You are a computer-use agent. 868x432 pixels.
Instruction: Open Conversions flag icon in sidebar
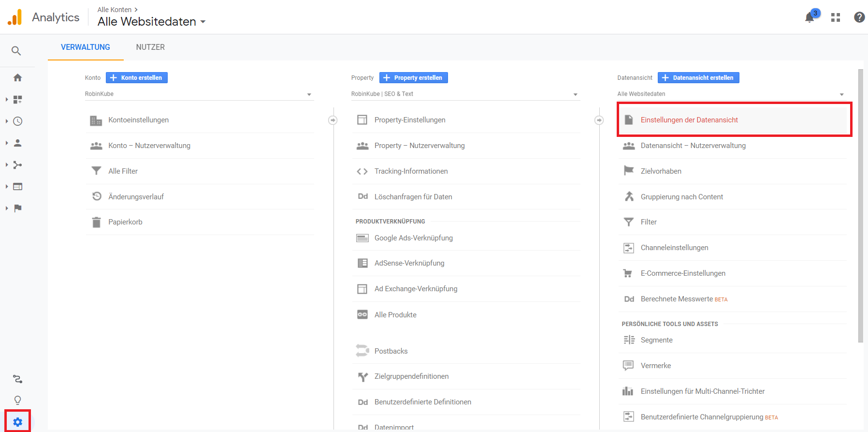pos(18,209)
